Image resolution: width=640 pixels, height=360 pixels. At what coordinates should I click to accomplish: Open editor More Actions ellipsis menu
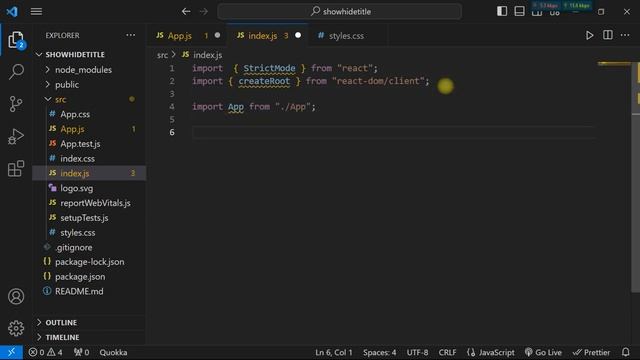(625, 36)
